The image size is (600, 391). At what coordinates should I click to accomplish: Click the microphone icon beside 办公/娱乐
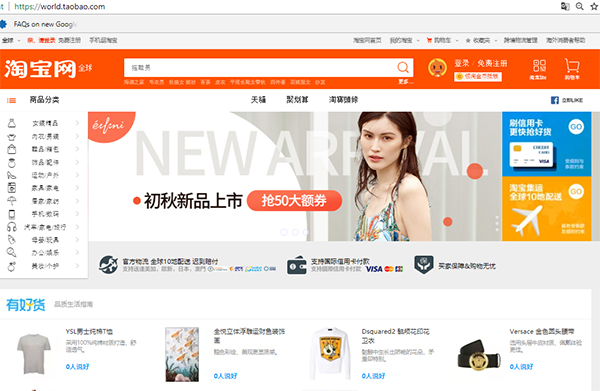(12, 253)
